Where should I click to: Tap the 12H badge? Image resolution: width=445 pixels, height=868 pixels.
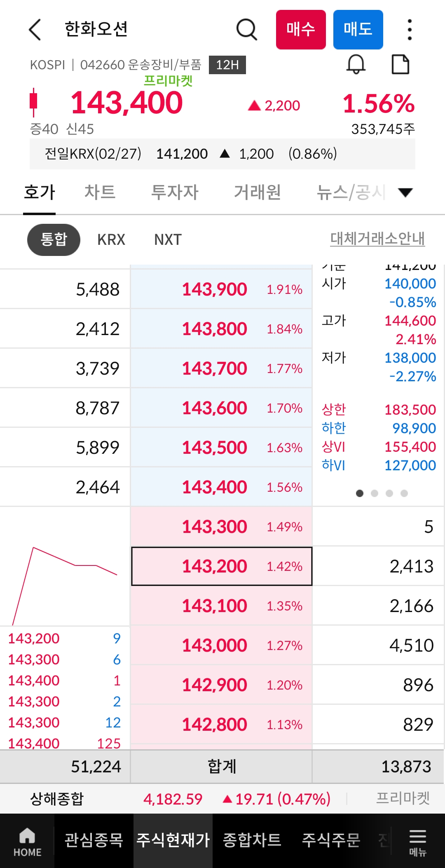click(227, 65)
